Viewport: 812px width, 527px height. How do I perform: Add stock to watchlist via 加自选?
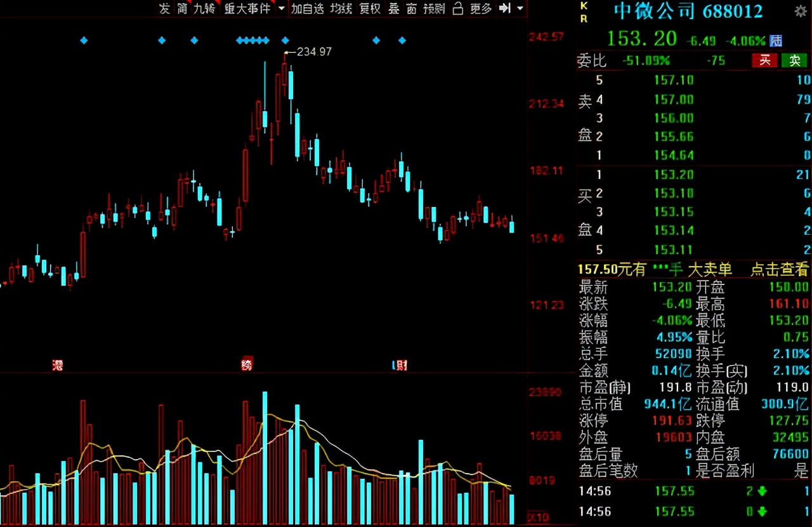[x=307, y=8]
